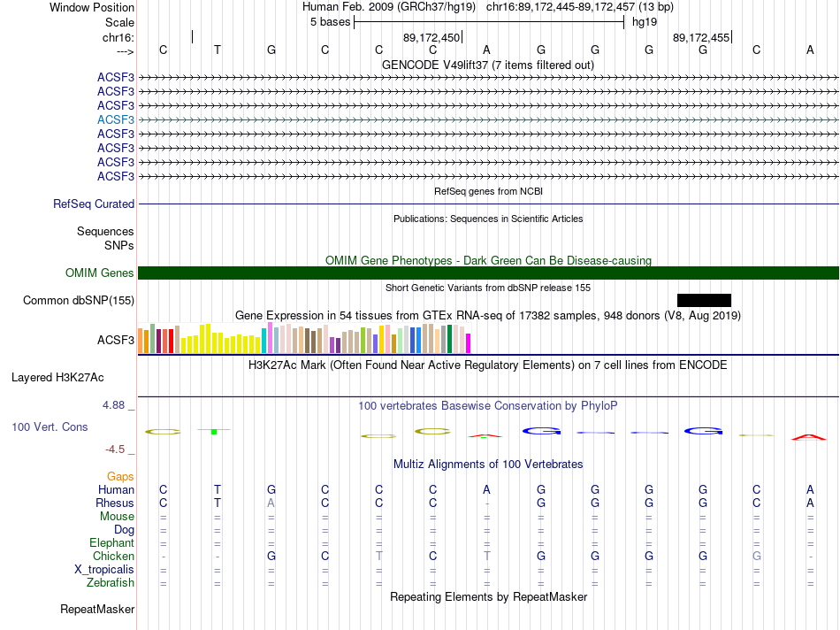Click the GTEx Gene Expression track title
Viewport: 840px width, 630px height.
488,315
